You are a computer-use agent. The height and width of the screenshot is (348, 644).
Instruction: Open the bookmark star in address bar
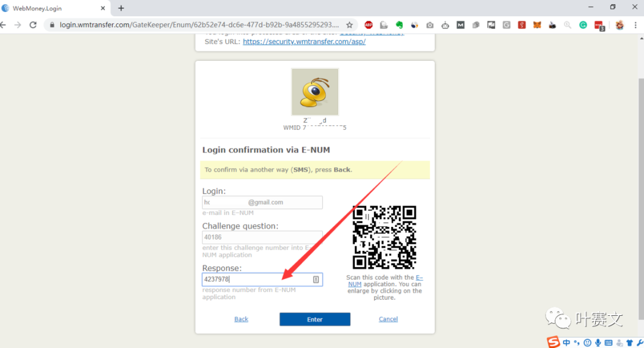point(348,25)
